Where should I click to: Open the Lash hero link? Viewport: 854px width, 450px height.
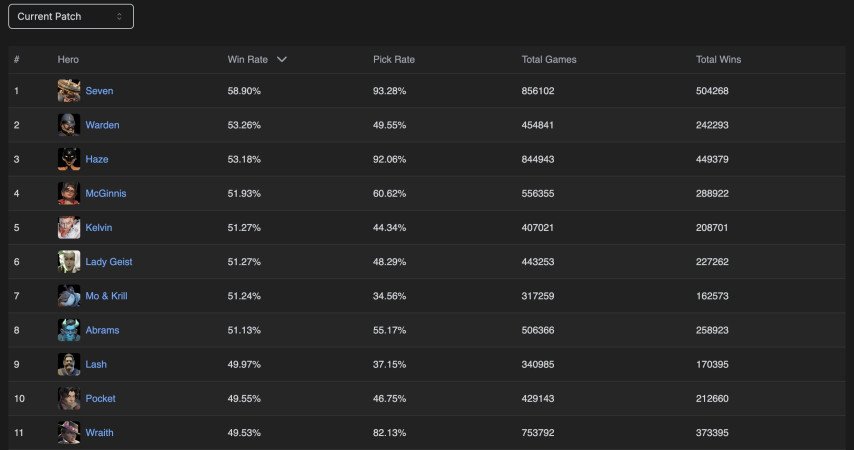pyautogui.click(x=97, y=364)
